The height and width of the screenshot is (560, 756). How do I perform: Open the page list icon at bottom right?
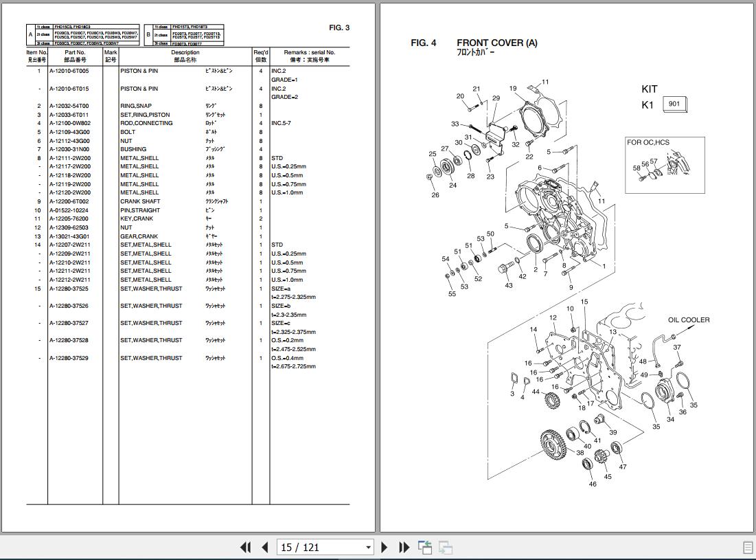point(446,547)
